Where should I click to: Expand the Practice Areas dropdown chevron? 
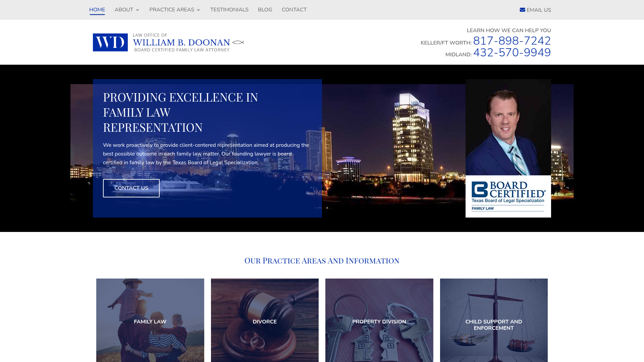[198, 10]
